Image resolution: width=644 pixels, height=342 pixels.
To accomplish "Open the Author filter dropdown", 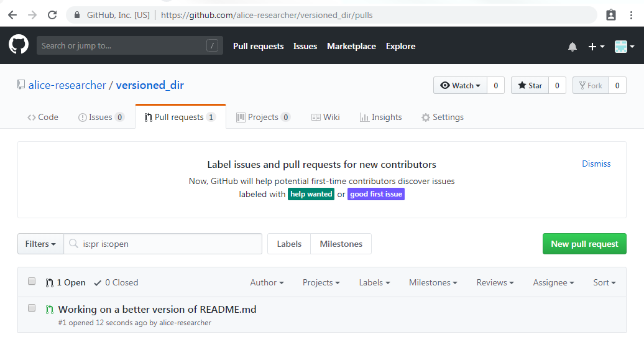I will [267, 282].
